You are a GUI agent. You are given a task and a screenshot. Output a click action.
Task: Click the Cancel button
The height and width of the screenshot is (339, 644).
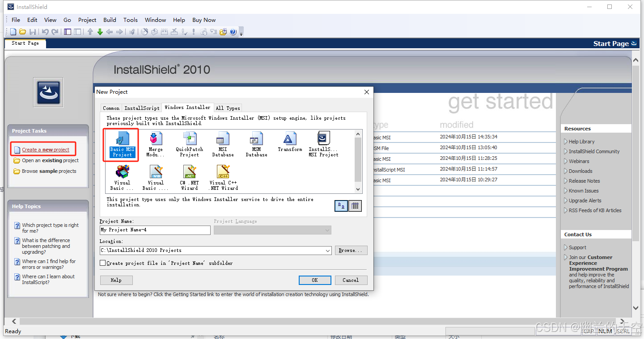pos(351,280)
